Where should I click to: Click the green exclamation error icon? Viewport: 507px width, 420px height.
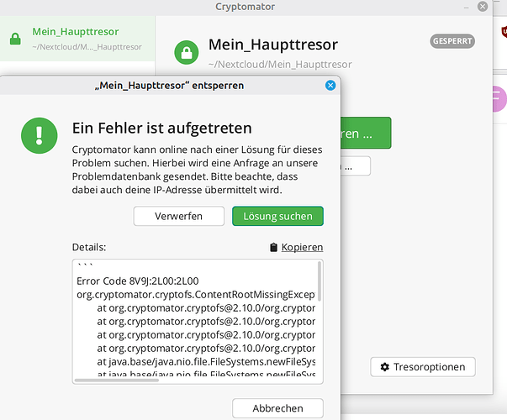point(40,136)
